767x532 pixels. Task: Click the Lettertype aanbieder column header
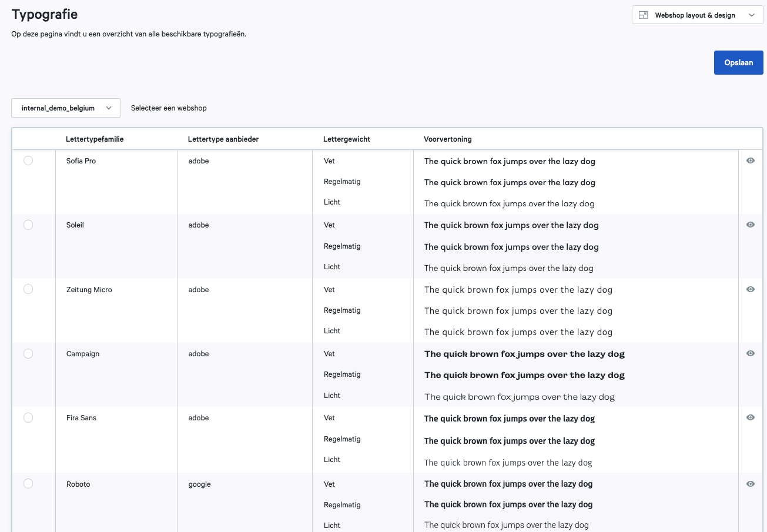coord(223,139)
